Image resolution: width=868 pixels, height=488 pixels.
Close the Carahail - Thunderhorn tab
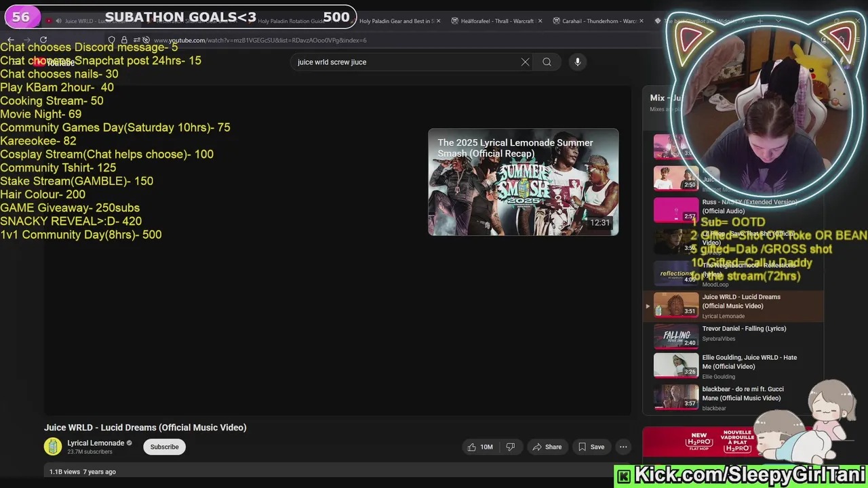pyautogui.click(x=642, y=21)
